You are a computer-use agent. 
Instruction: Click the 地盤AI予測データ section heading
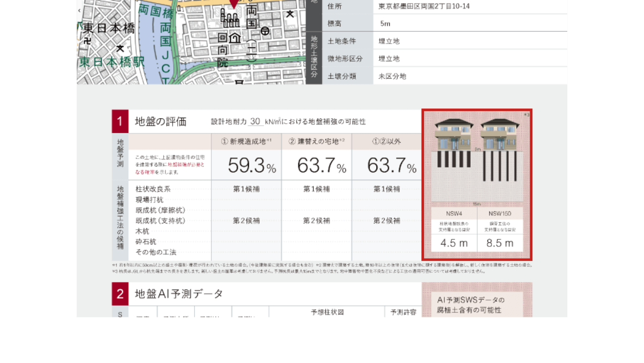coord(179,294)
